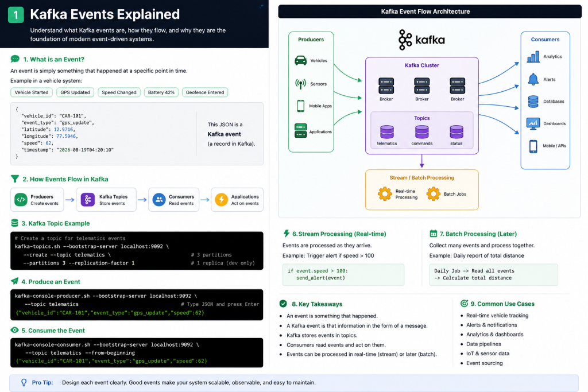
Task: Click the kafka-console-producer.sh code block
Action: coord(137,304)
